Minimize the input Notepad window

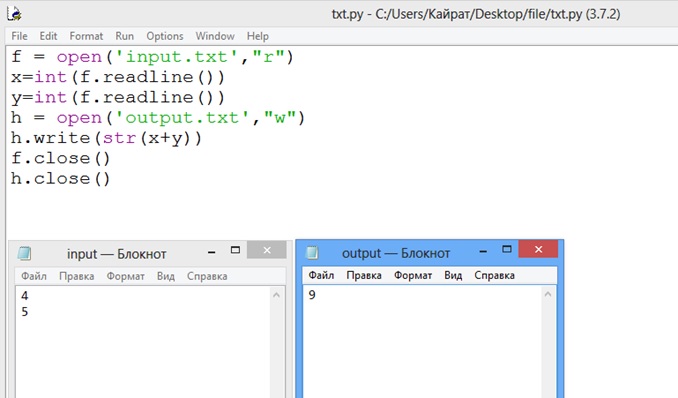211,252
